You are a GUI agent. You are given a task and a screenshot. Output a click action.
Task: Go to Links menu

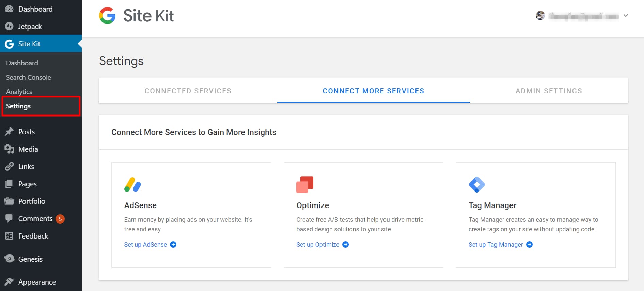coord(41,166)
